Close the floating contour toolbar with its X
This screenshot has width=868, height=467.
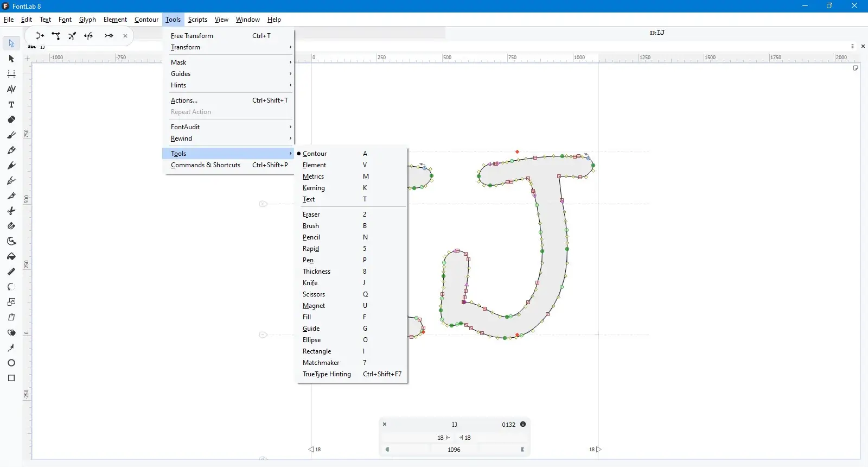pos(125,36)
